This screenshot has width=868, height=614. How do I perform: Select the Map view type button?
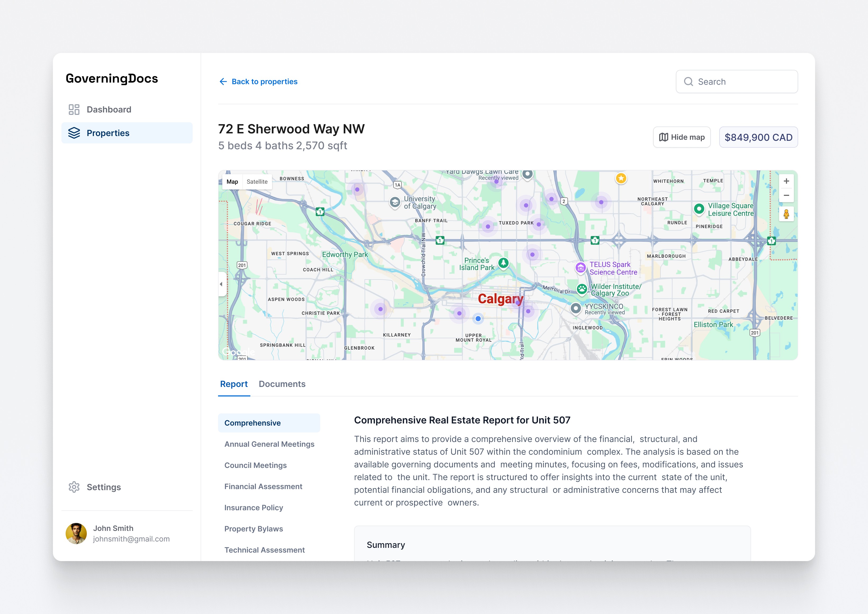232,182
